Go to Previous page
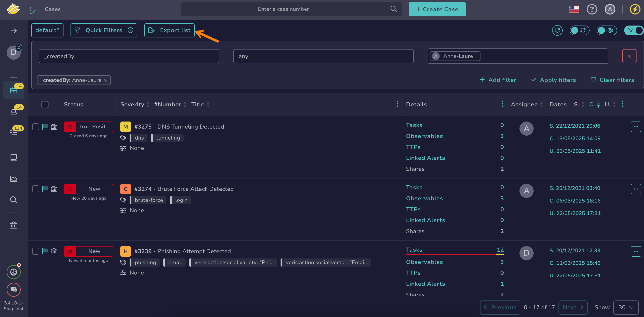Screen dimensions: 644x317 (500, 307)
